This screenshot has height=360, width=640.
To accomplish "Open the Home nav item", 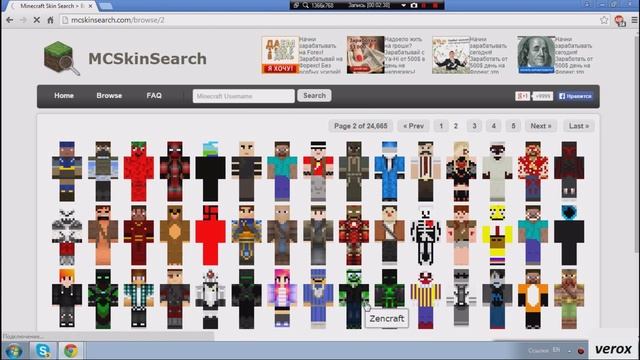I will point(64,96).
